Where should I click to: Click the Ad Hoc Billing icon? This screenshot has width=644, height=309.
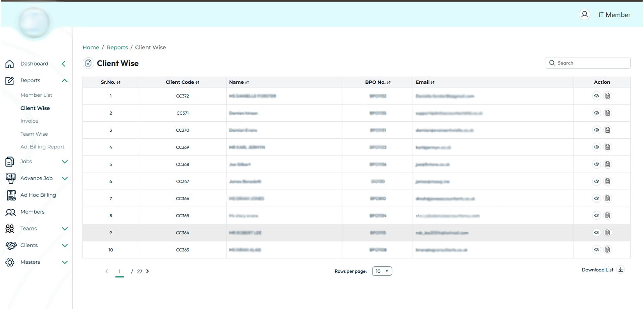(11, 195)
